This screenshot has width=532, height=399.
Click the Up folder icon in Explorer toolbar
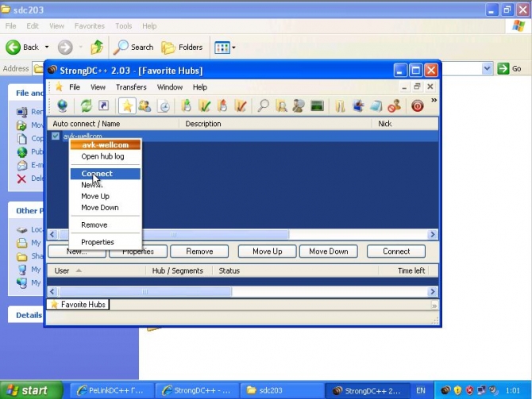(97, 47)
